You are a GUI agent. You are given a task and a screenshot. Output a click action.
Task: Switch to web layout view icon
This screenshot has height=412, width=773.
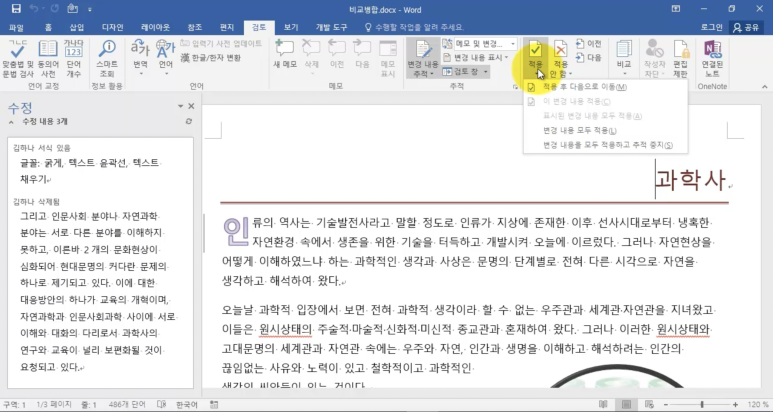(x=649, y=405)
